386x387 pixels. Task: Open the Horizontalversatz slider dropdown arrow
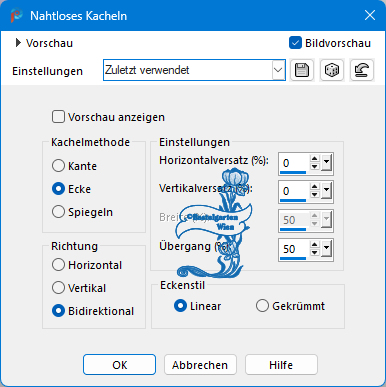coord(327,163)
